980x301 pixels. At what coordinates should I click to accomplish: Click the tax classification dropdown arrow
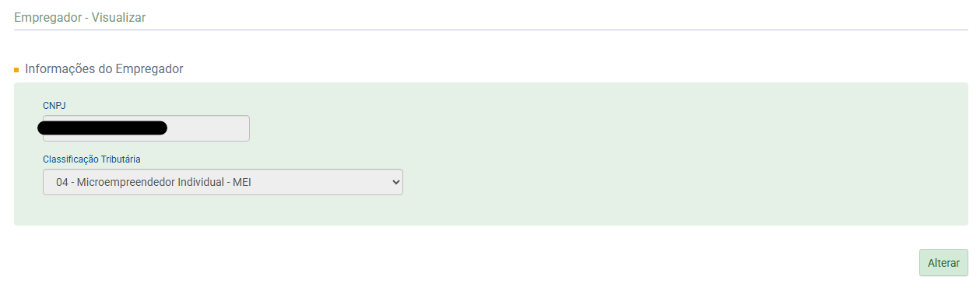[x=395, y=182]
